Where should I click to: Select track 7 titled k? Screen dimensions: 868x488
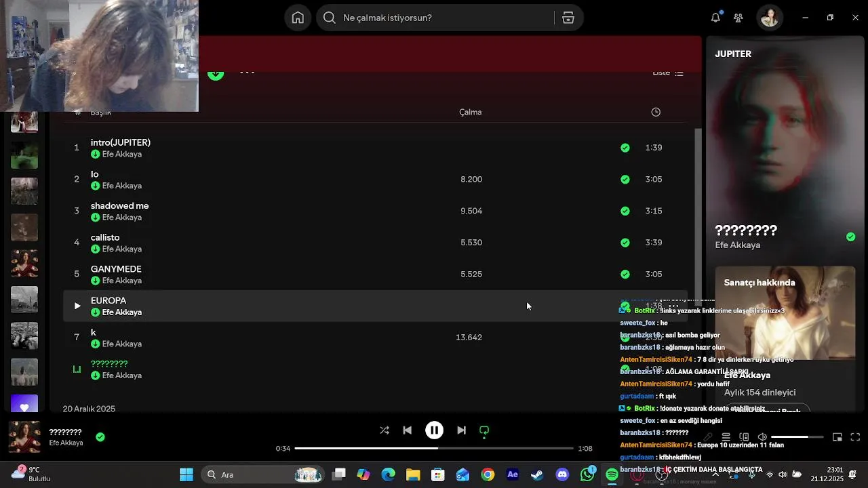[94, 332]
